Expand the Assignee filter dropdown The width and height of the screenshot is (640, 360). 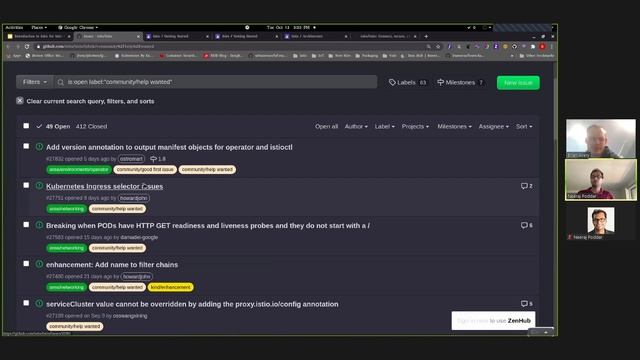(493, 127)
